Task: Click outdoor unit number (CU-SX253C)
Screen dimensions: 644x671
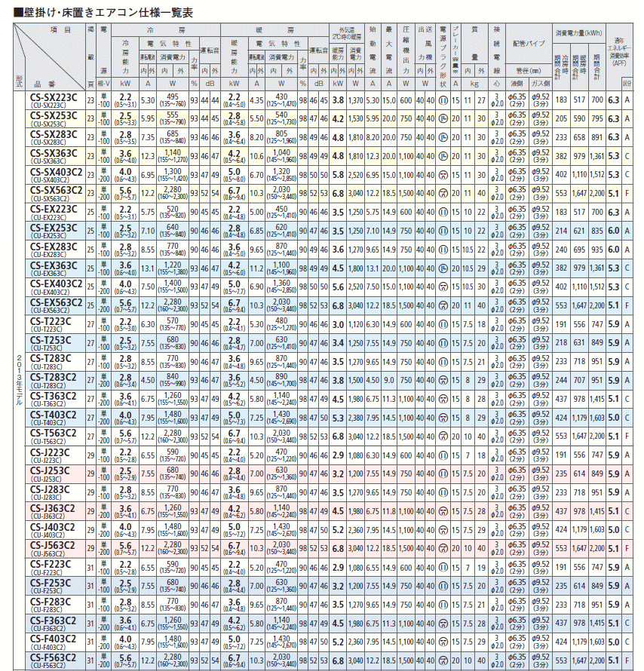Action: coord(48,124)
